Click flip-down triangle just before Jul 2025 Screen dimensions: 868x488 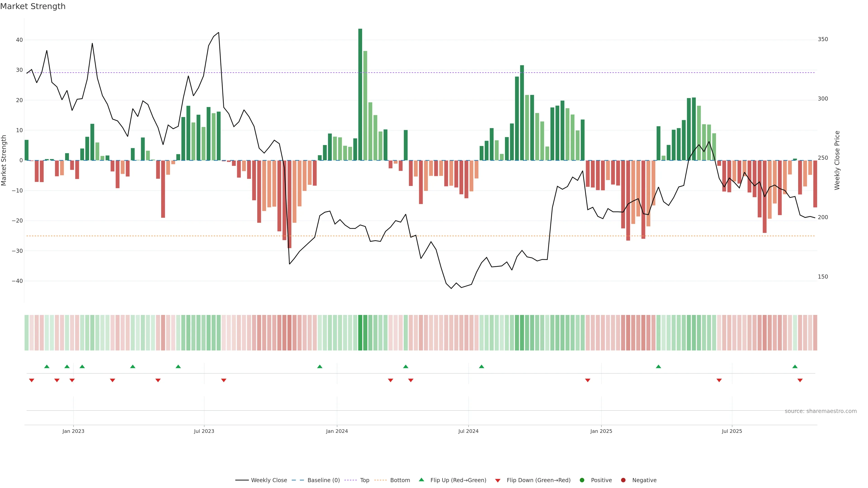[719, 380]
